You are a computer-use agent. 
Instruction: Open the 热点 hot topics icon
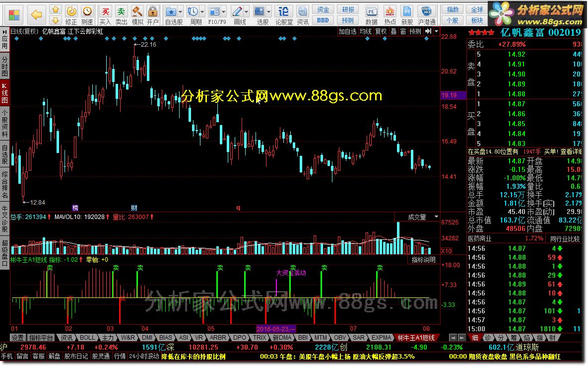390,15
